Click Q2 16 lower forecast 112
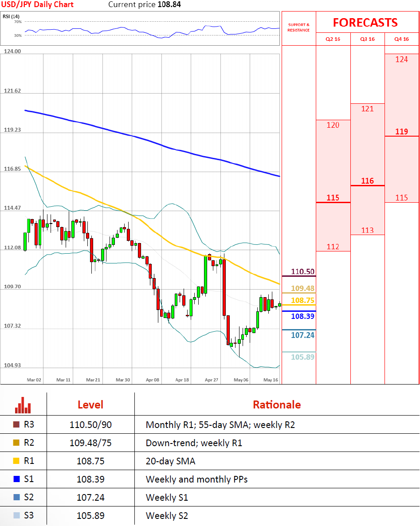This screenshot has width=420, height=526. [x=333, y=247]
